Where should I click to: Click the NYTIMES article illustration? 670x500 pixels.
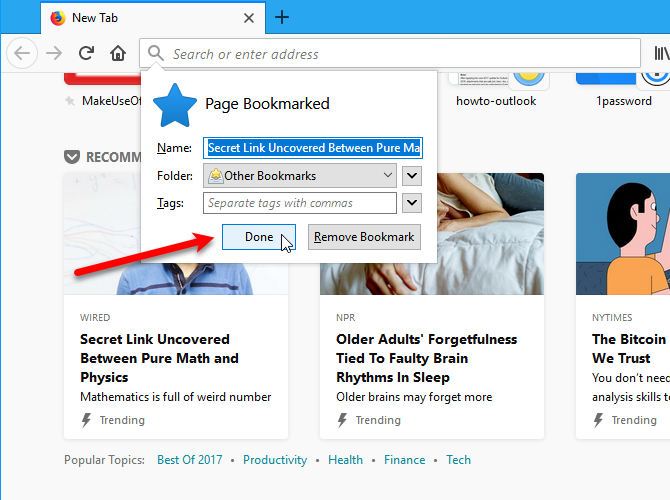[623, 234]
